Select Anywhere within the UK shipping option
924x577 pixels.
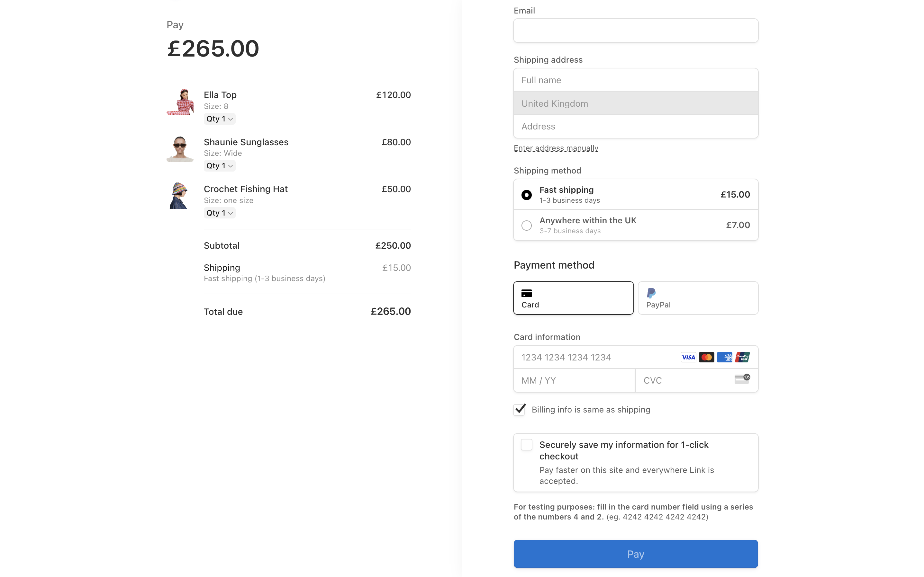click(526, 225)
